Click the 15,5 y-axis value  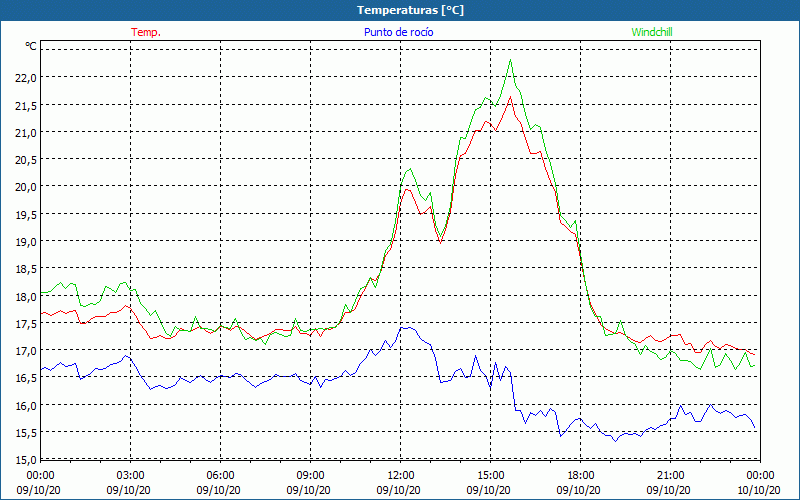tap(26, 433)
